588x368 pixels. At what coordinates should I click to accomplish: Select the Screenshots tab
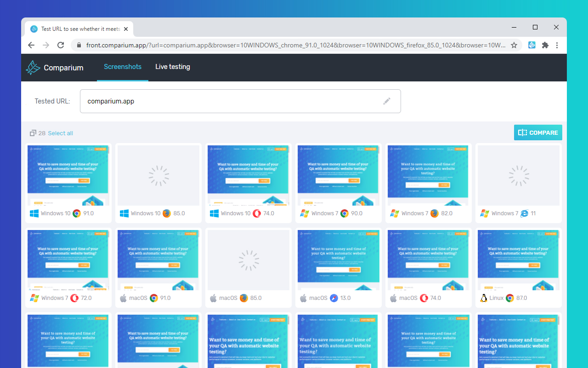tap(122, 67)
